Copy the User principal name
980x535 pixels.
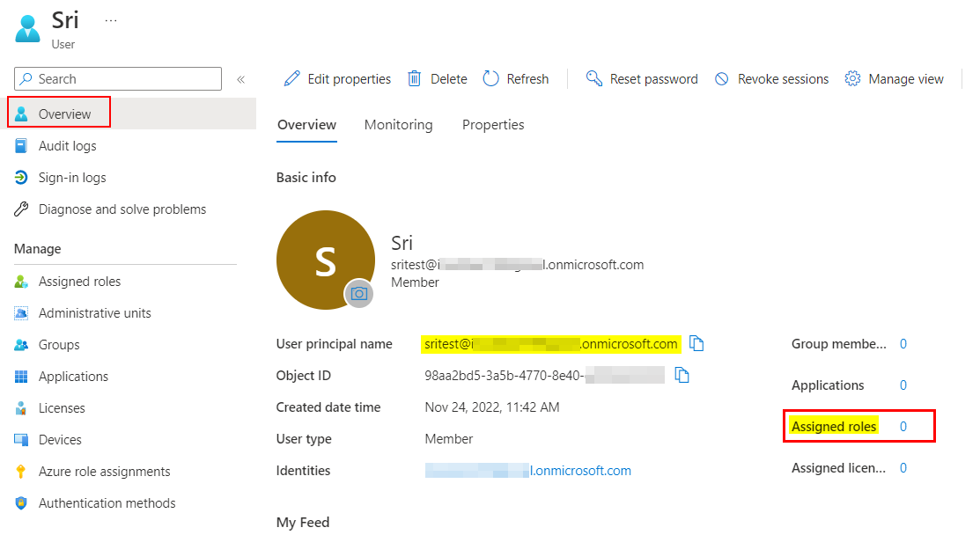coord(696,343)
